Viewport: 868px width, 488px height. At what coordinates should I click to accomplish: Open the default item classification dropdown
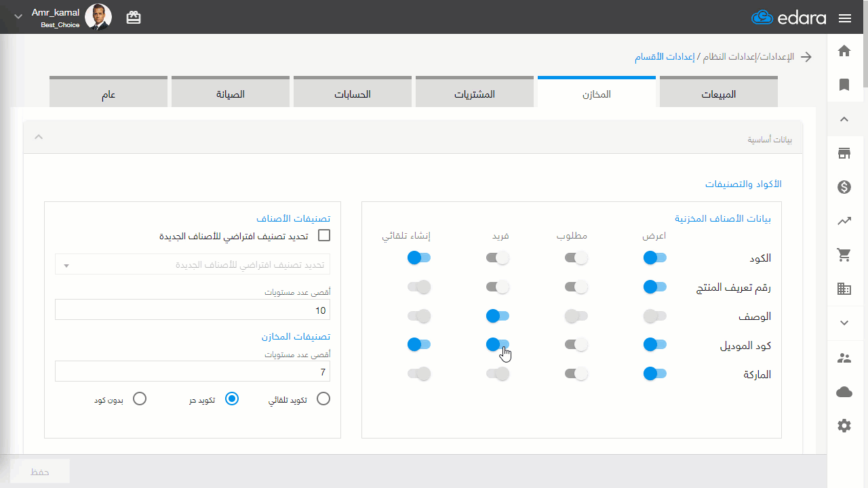193,265
